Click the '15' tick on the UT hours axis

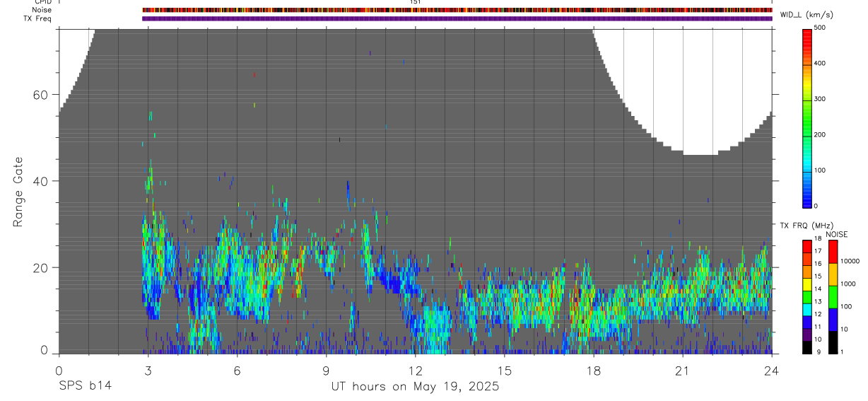click(505, 371)
